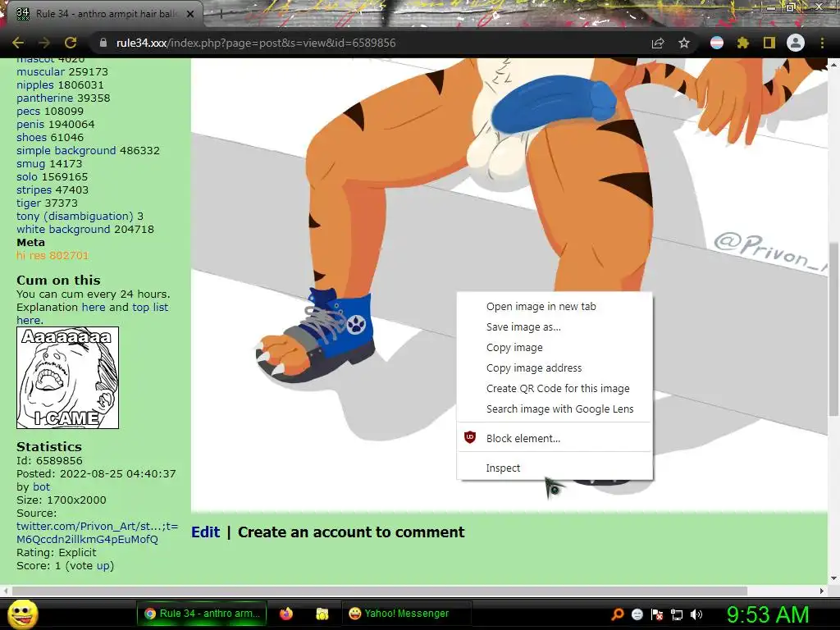Viewport: 840px width, 630px height.
Task: Open the simple background tag link
Action: (66, 151)
